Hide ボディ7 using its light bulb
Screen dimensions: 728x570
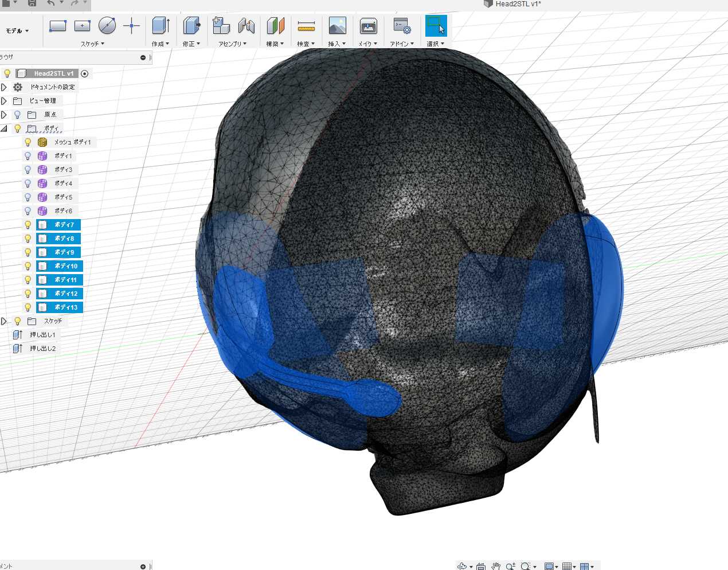click(x=28, y=225)
